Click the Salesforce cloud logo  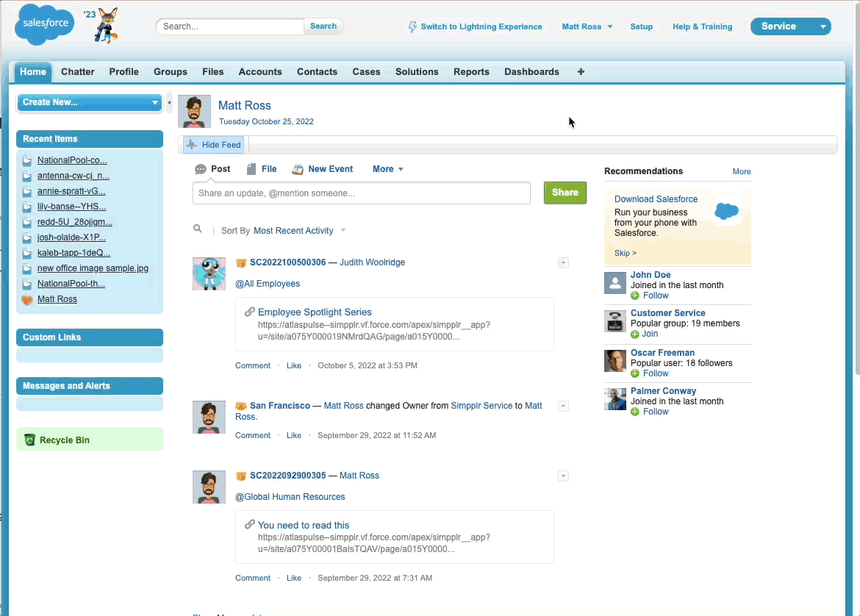point(44,24)
